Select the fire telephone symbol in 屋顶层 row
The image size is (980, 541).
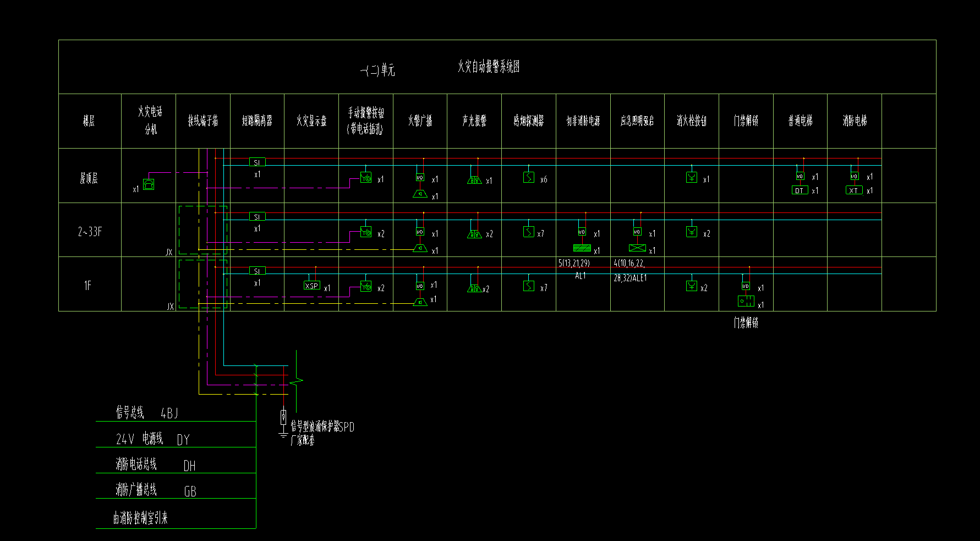149,184
